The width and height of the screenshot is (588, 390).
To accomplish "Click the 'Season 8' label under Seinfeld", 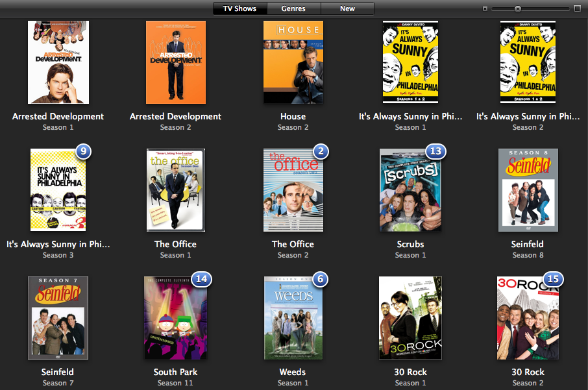I will click(x=528, y=255).
